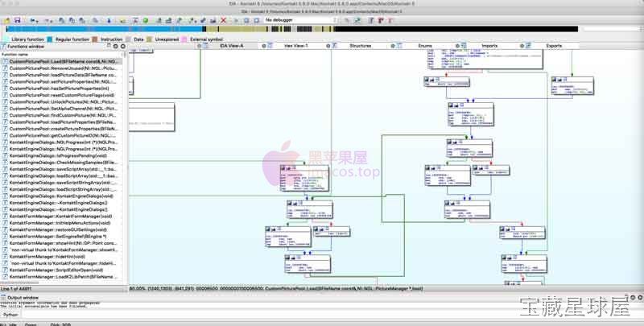Image resolution: width=644 pixels, height=326 pixels.
Task: Click the Output window title icon
Action: (3, 297)
